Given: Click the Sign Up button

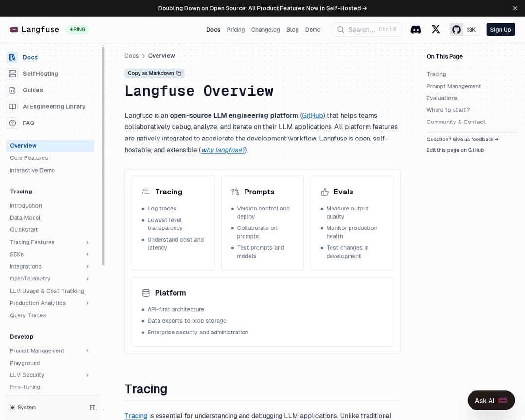Looking at the screenshot, I should (x=501, y=30).
